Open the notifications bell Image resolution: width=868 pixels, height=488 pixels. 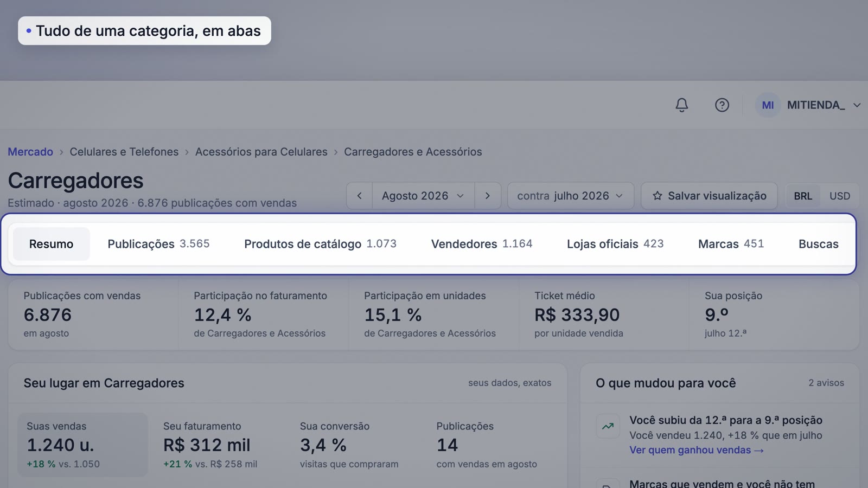(682, 105)
